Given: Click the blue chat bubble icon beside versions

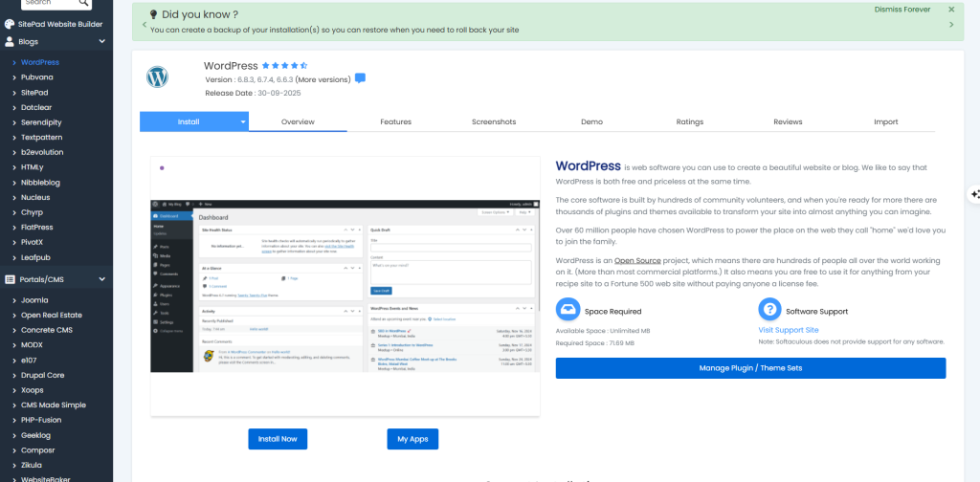Looking at the screenshot, I should pos(360,78).
